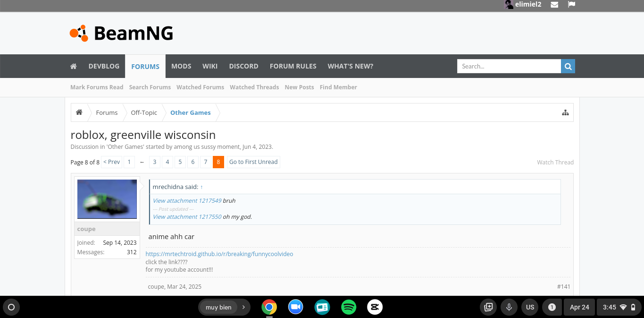The width and height of the screenshot is (644, 318).
Task: Click the microphone dictation icon
Action: [509, 307]
